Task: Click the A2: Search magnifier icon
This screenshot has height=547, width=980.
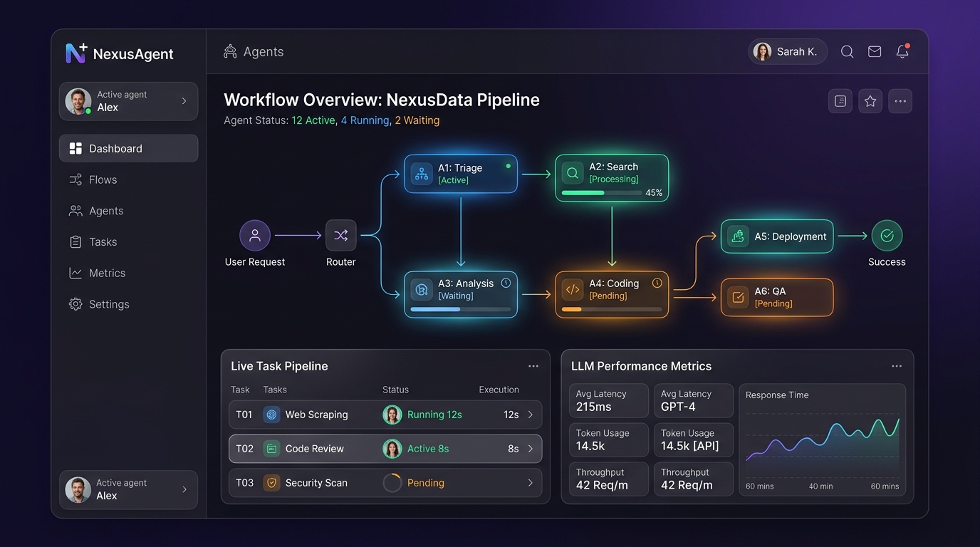Action: [x=572, y=173]
